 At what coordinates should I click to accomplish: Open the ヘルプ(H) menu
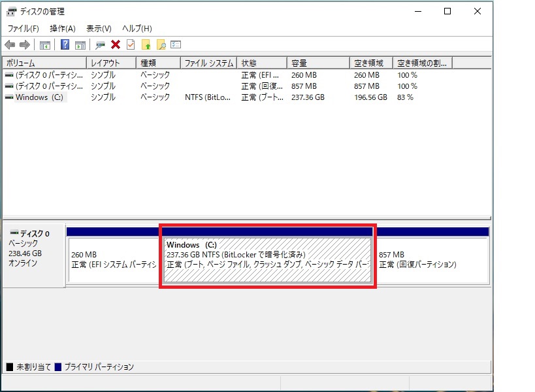pos(137,29)
